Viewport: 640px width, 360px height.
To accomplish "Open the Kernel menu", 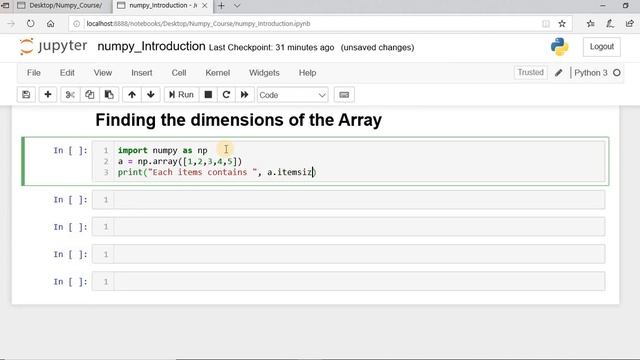I will point(218,73).
